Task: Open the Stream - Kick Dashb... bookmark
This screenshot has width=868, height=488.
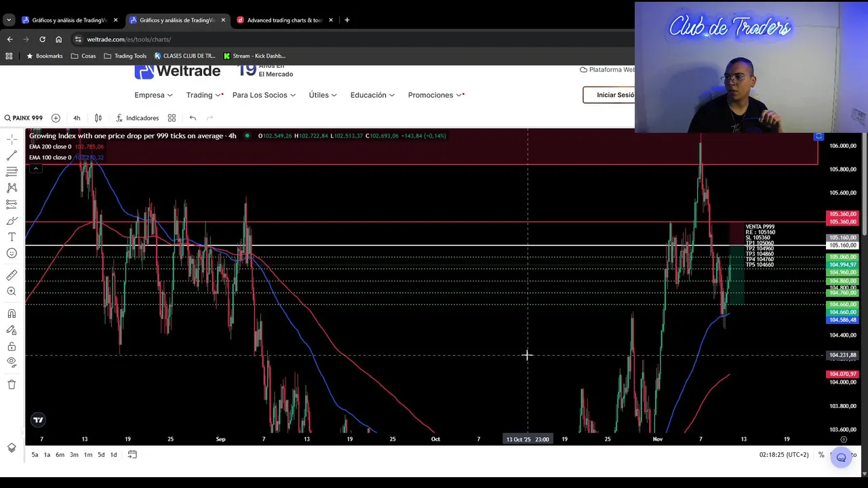Action: (255, 56)
